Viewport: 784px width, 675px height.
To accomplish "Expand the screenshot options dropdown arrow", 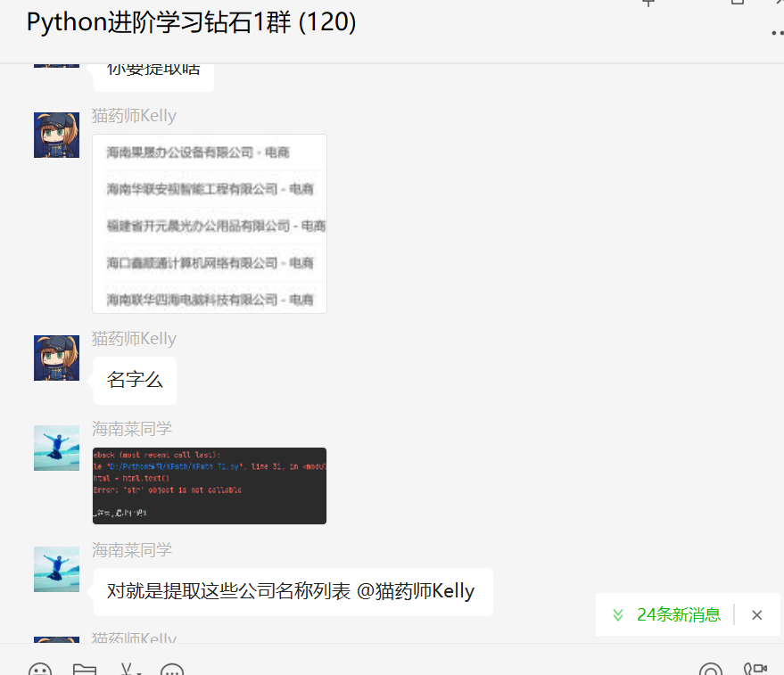I will (139, 672).
